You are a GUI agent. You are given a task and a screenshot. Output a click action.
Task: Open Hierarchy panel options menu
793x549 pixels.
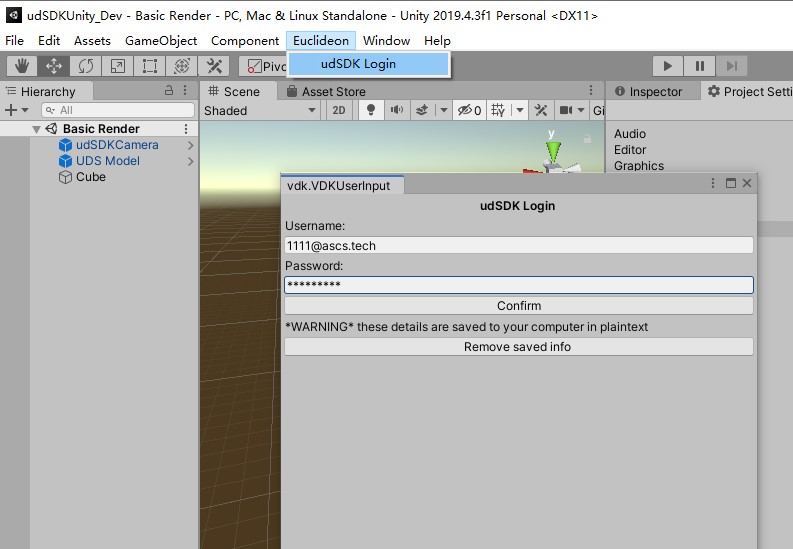point(185,90)
